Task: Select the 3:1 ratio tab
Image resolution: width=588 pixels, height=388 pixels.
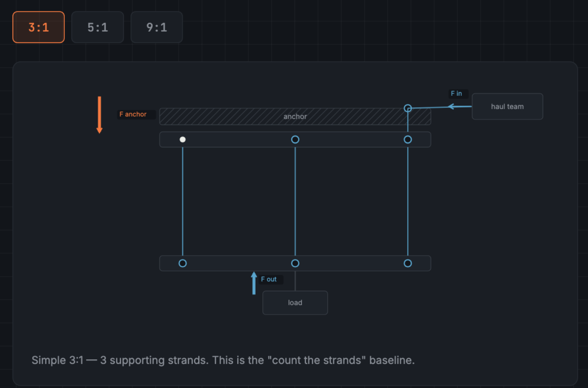Action: pyautogui.click(x=38, y=27)
